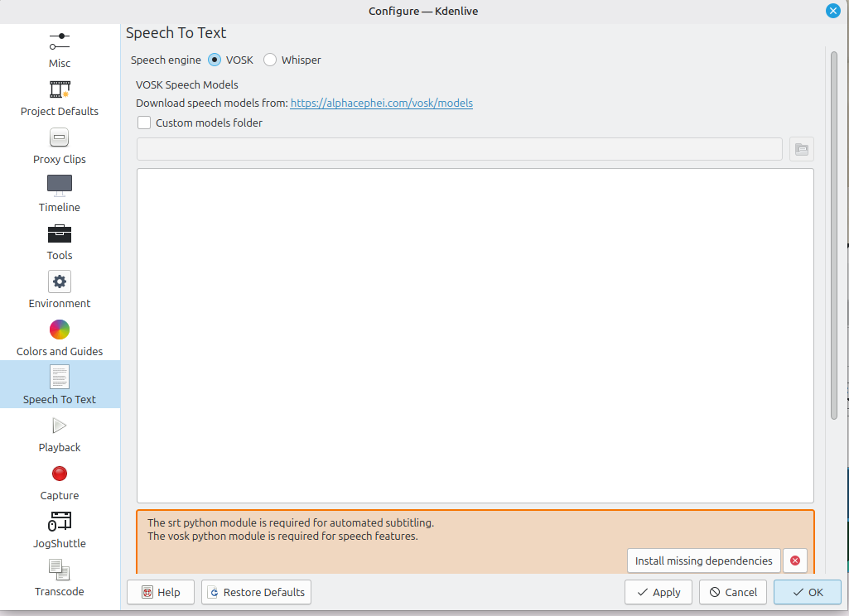Open Capture settings red record icon
849x616 pixels.
[60, 474]
